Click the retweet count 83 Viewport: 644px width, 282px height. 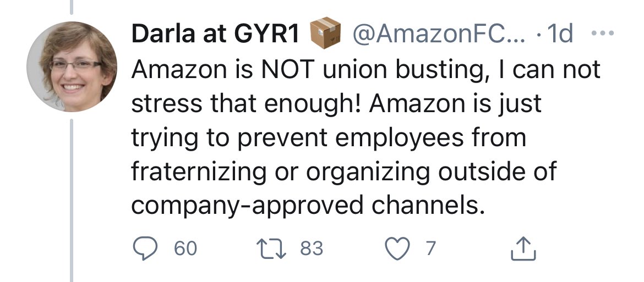tap(312, 249)
